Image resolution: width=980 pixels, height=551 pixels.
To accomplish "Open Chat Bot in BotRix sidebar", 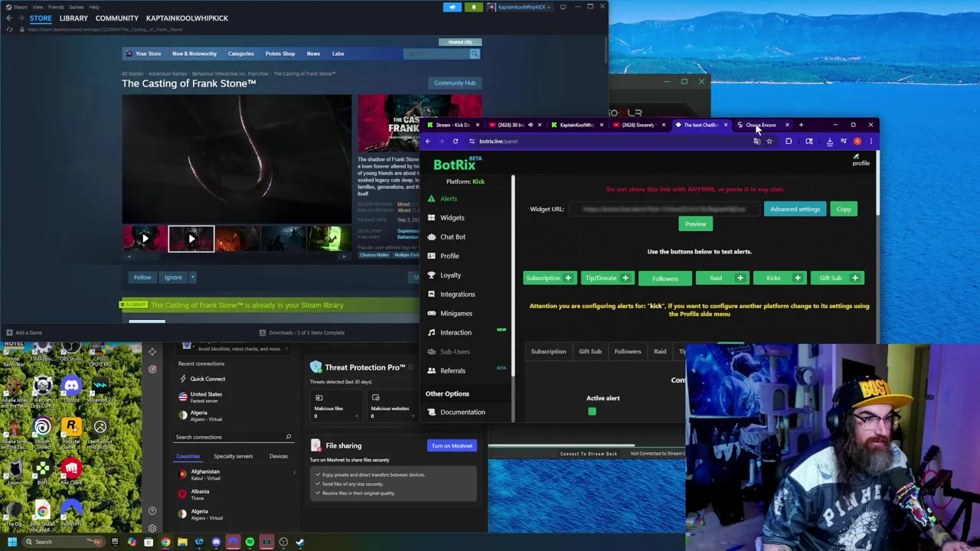I will pyautogui.click(x=452, y=236).
